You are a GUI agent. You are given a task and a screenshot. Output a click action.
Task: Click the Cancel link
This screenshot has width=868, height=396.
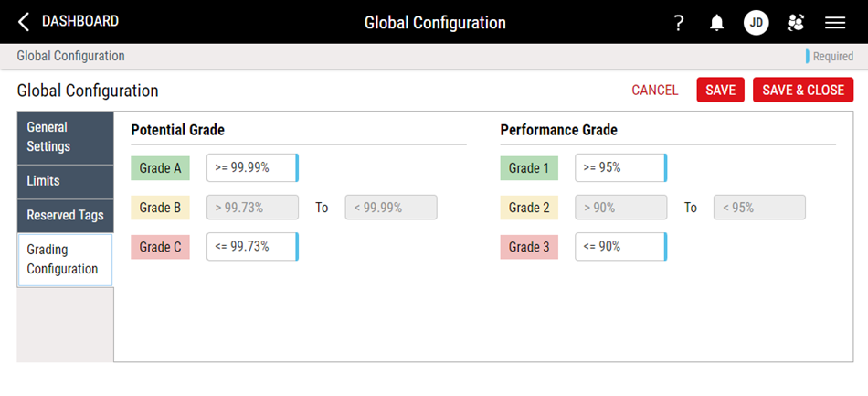tap(654, 90)
